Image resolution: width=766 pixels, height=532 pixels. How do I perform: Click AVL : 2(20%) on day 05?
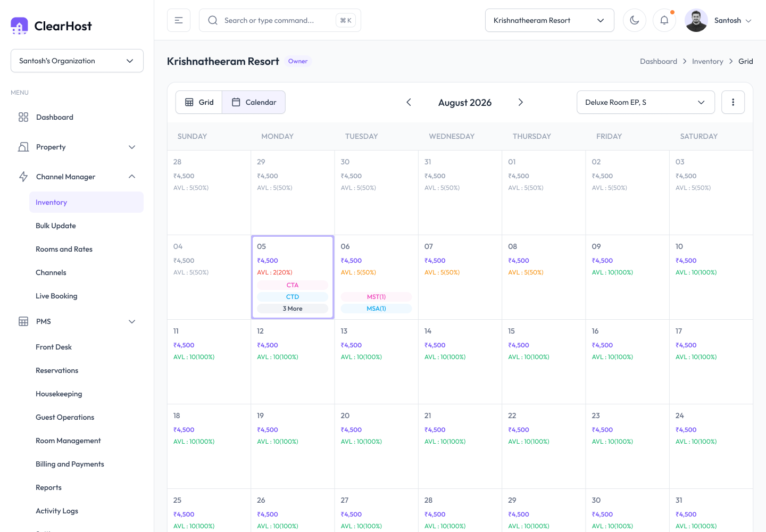274,272
